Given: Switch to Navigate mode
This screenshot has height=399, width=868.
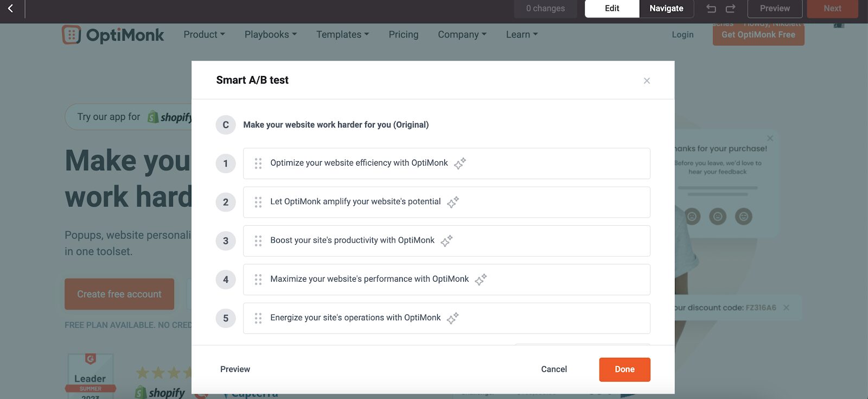Looking at the screenshot, I should (666, 9).
